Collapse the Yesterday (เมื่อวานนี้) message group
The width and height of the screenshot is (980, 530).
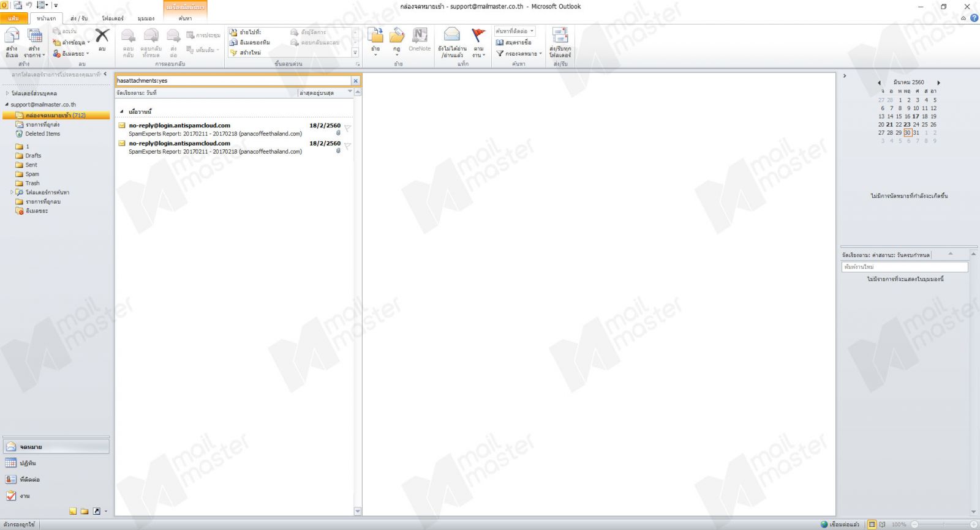pos(121,112)
